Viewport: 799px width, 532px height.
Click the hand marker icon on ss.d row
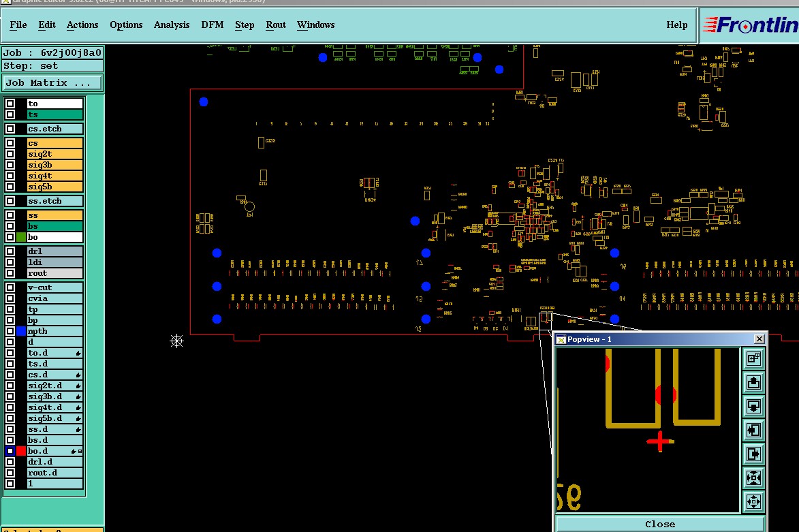point(78,430)
